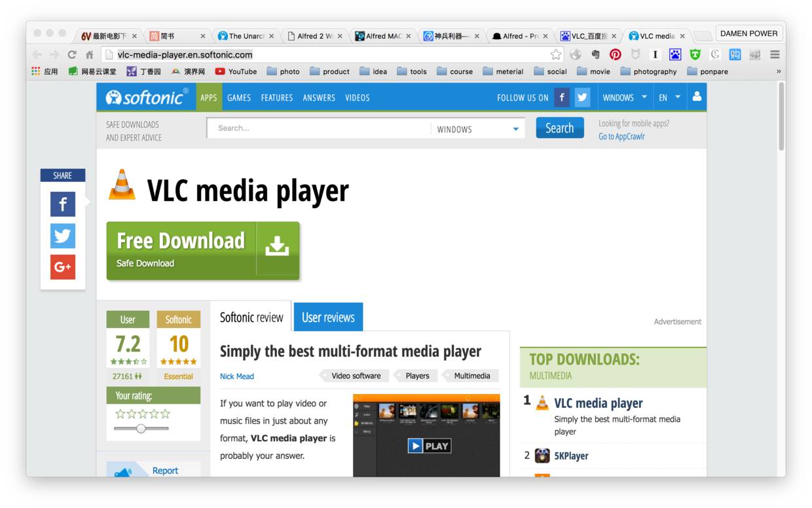The image size is (812, 508).
Task: Click in the Softonic search field
Action: 319,128
